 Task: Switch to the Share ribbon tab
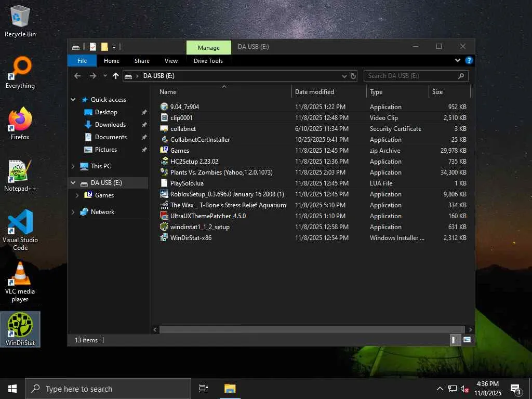coord(142,61)
